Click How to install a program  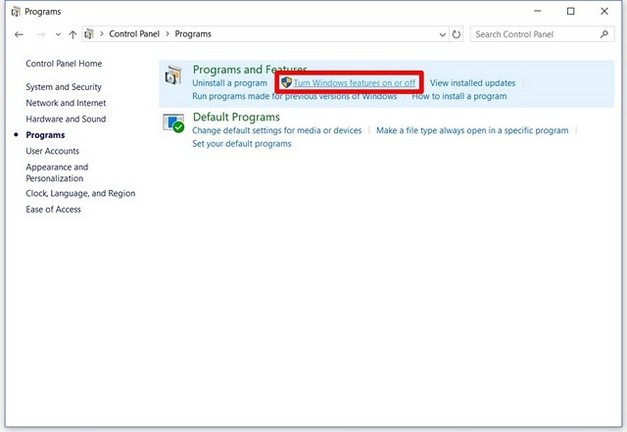point(459,96)
